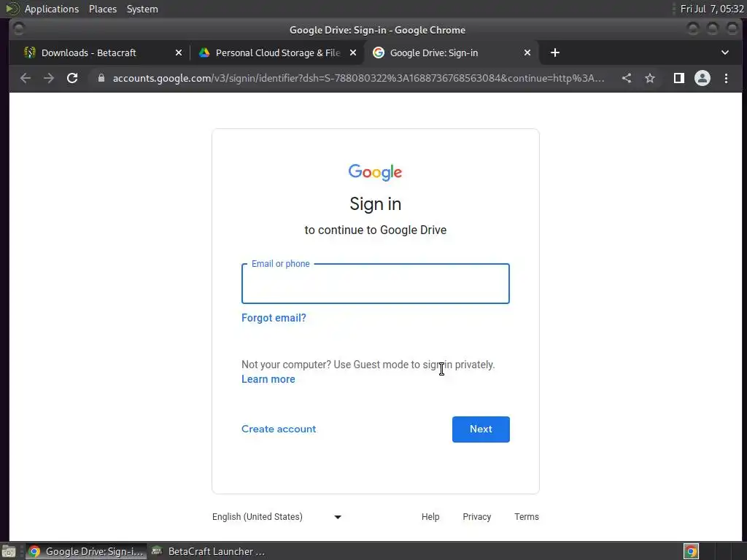Bookmark this page with the star icon

650,78
